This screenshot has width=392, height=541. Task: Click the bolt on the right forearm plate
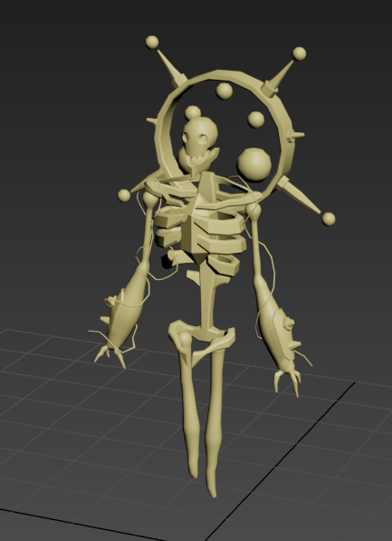tap(288, 324)
